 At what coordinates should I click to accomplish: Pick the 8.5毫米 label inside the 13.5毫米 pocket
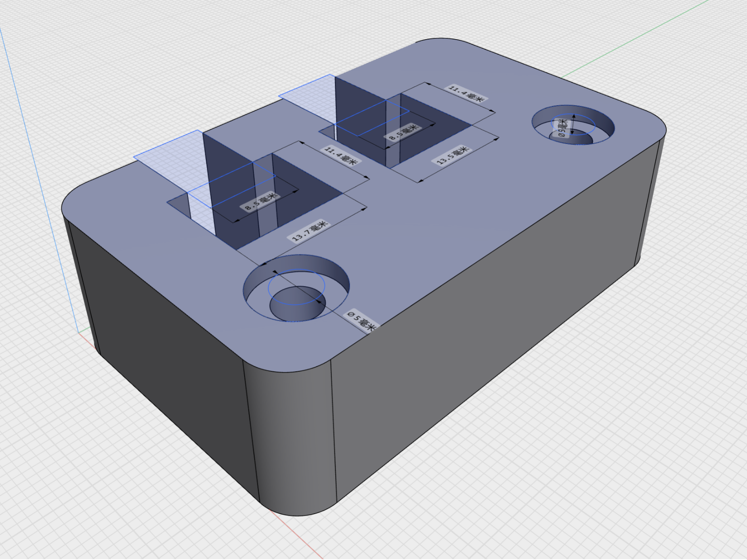(x=404, y=132)
